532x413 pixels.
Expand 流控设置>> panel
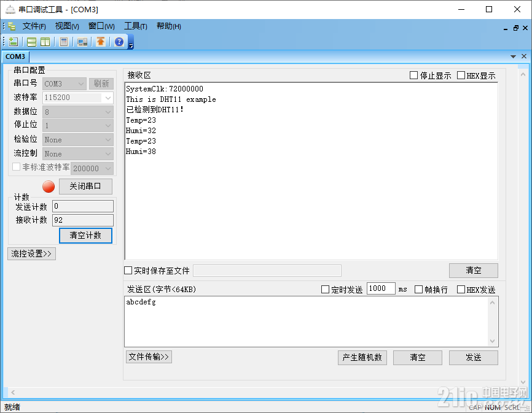pos(31,254)
